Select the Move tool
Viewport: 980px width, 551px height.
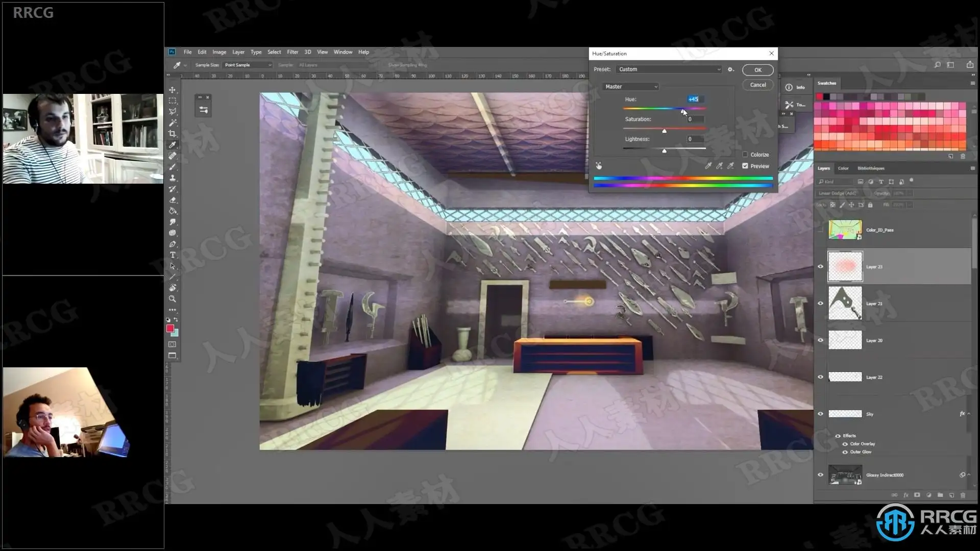tap(173, 90)
